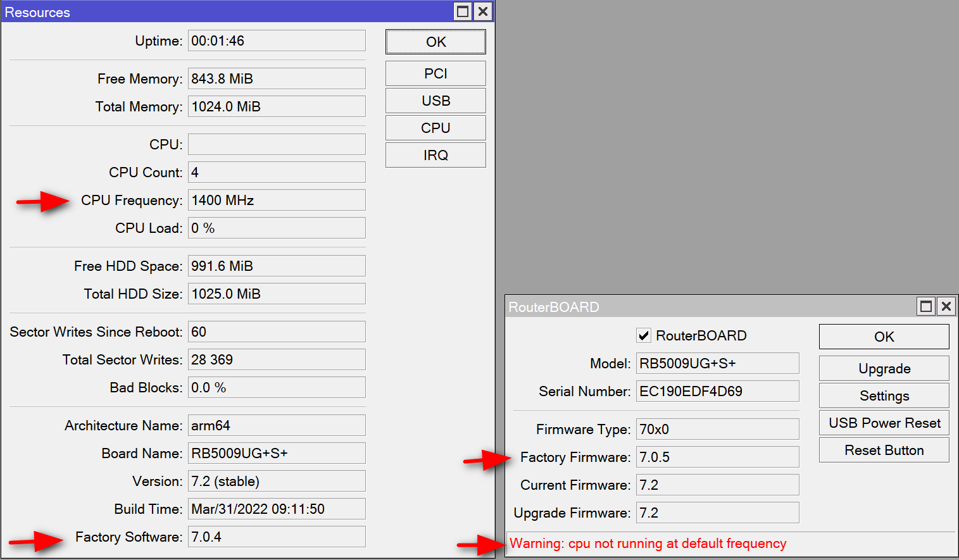Open the PCI devices list
The height and width of the screenshot is (560, 959).
pyautogui.click(x=436, y=73)
